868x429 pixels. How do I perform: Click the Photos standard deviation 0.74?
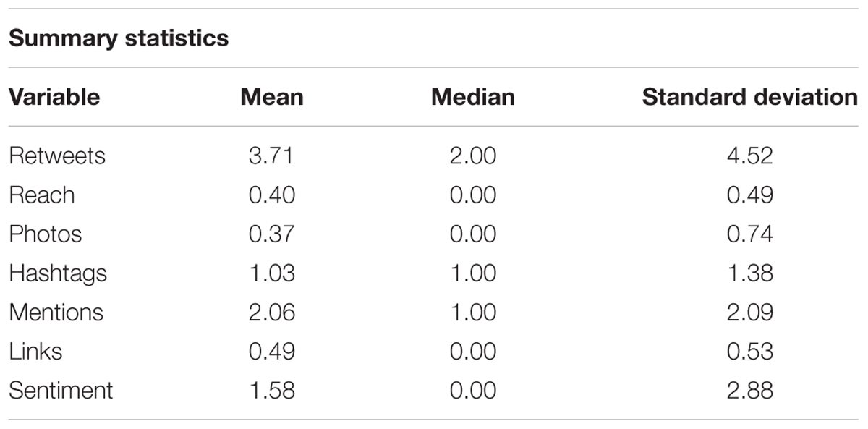(x=749, y=234)
